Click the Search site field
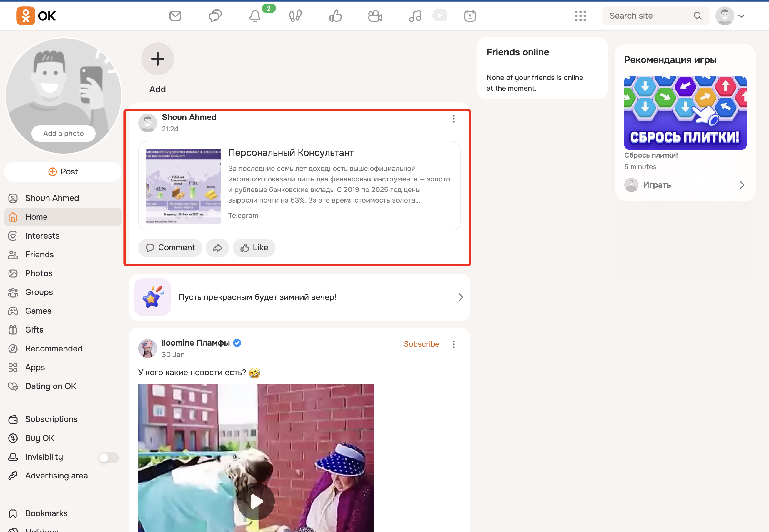769x532 pixels. pyautogui.click(x=647, y=16)
